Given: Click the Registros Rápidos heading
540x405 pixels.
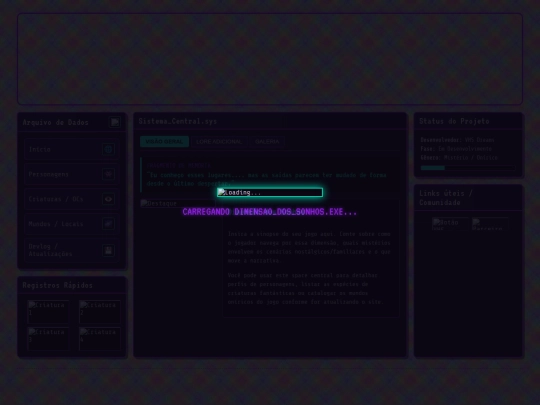Looking at the screenshot, I should tap(58, 285).
